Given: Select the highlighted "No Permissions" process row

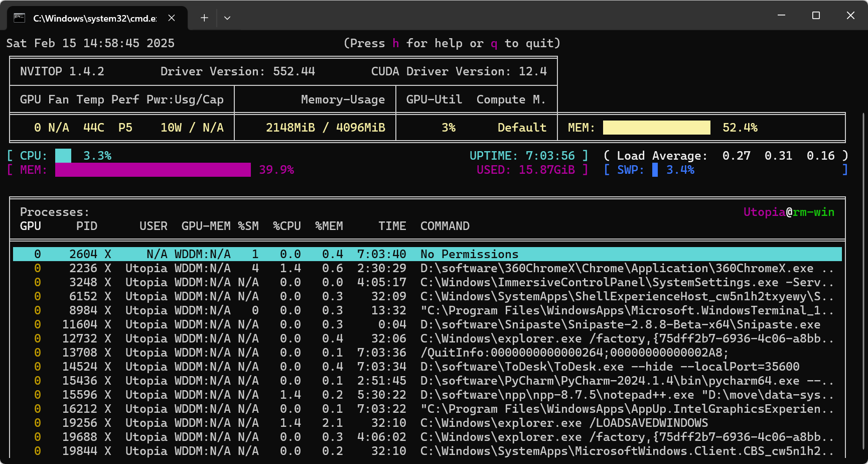Looking at the screenshot, I should pos(427,254).
